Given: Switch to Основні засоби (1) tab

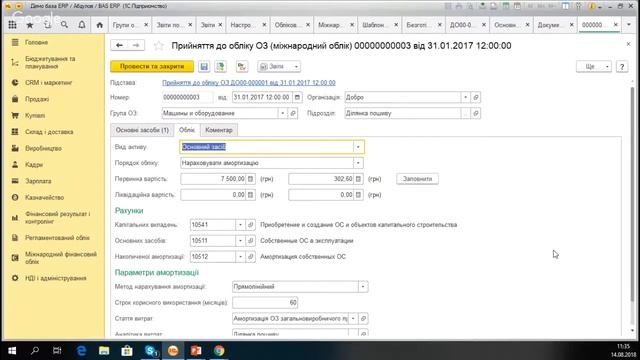Looking at the screenshot, I should (x=142, y=130).
